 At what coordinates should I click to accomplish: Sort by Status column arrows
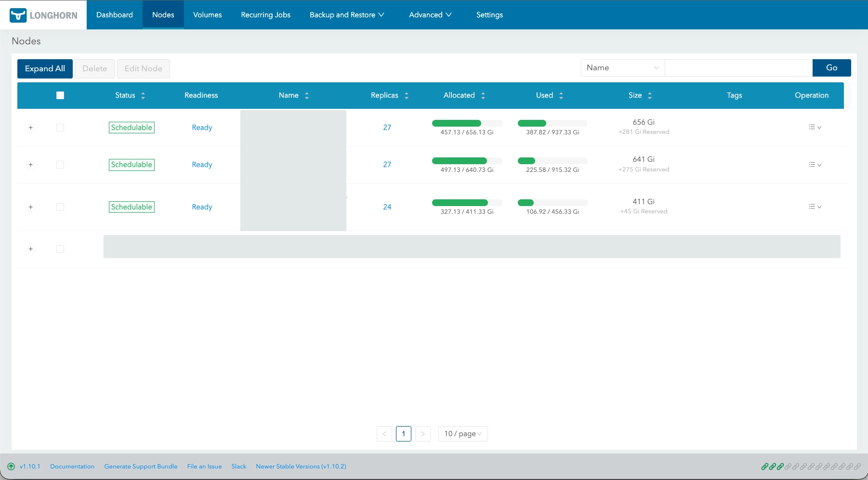coord(143,96)
